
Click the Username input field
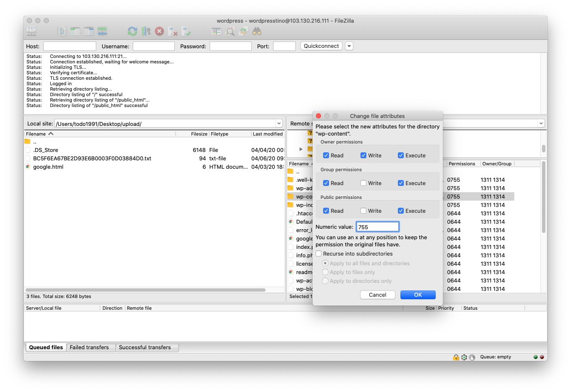[x=154, y=46]
